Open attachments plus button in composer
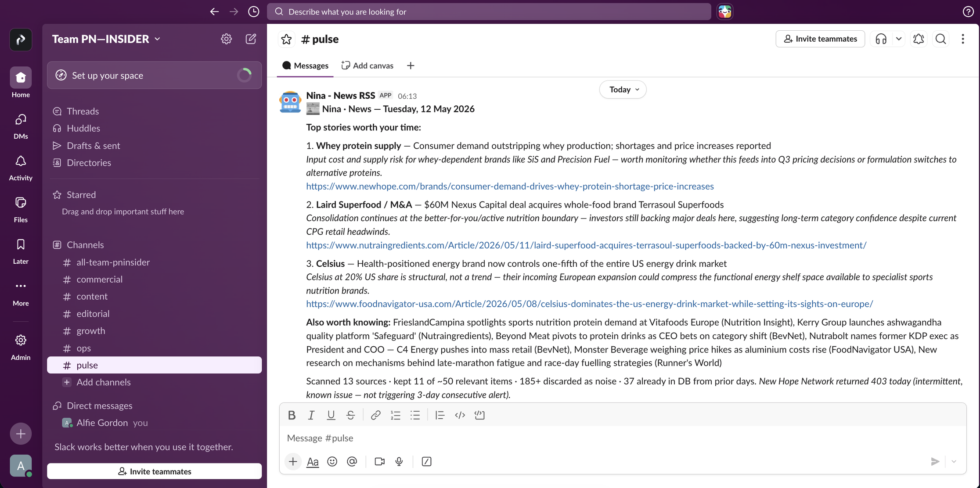 293,461
